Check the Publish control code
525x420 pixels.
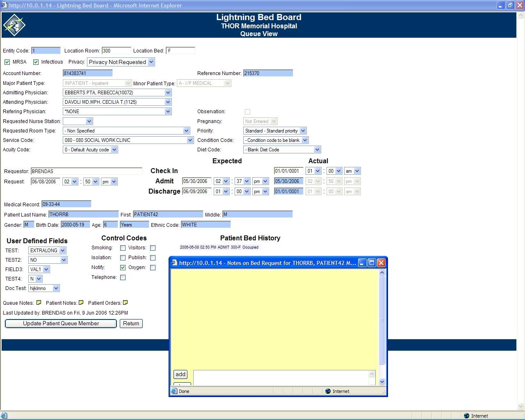153,258
